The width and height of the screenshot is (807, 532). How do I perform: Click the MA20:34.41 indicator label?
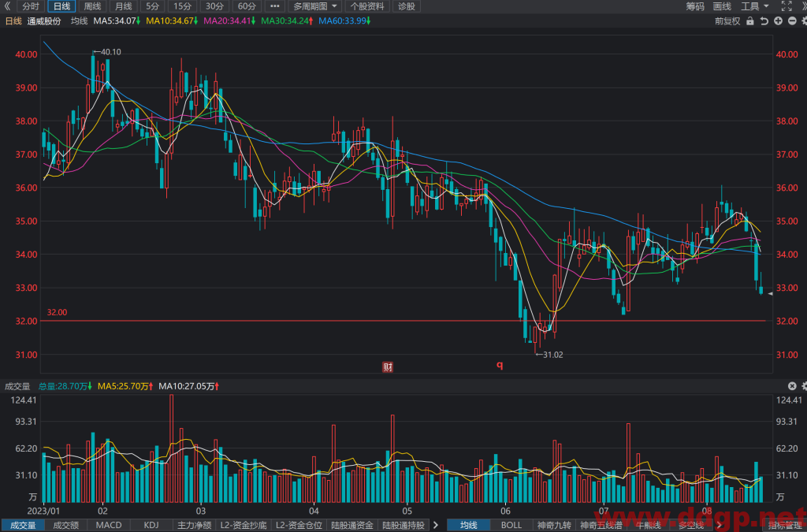(229, 21)
